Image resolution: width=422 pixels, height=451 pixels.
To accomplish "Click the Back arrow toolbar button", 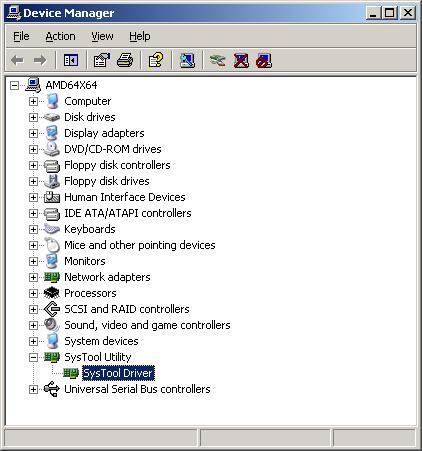I will coord(17,60).
